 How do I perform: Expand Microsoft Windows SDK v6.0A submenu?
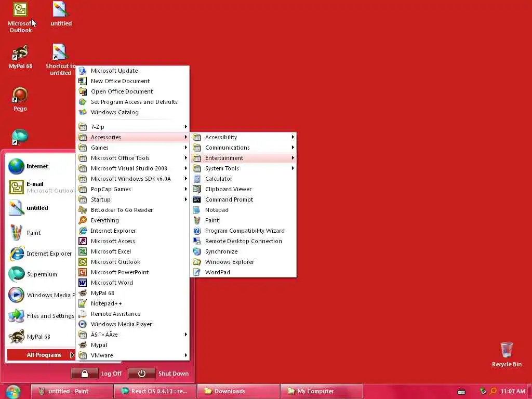click(132, 179)
